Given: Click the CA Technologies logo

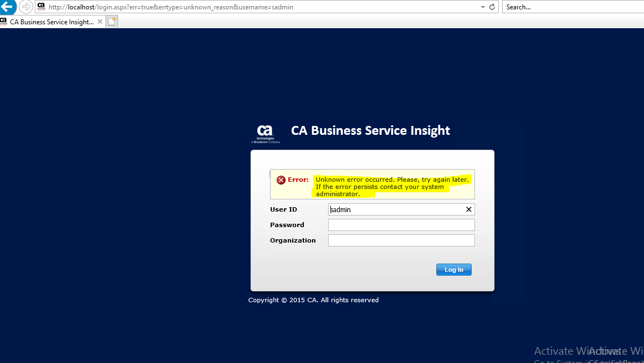Looking at the screenshot, I should coord(265,134).
